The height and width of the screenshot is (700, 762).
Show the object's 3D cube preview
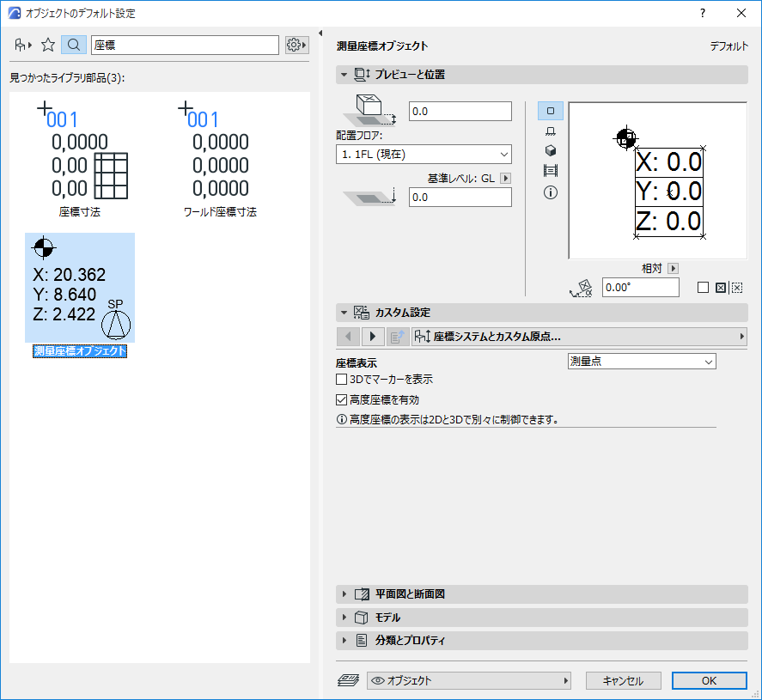549,150
